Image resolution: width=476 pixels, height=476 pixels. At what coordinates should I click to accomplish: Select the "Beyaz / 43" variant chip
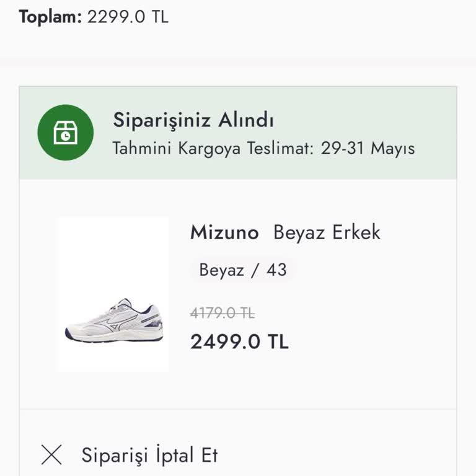click(x=242, y=270)
